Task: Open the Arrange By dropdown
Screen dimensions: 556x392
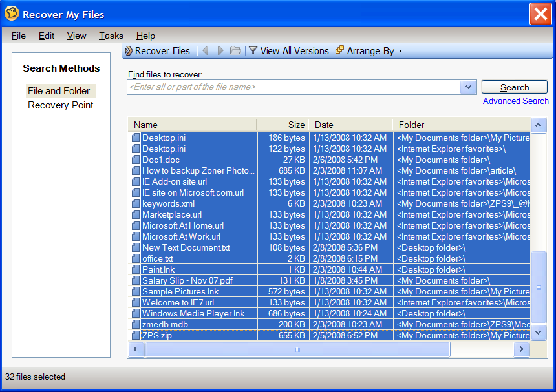Action: [369, 51]
